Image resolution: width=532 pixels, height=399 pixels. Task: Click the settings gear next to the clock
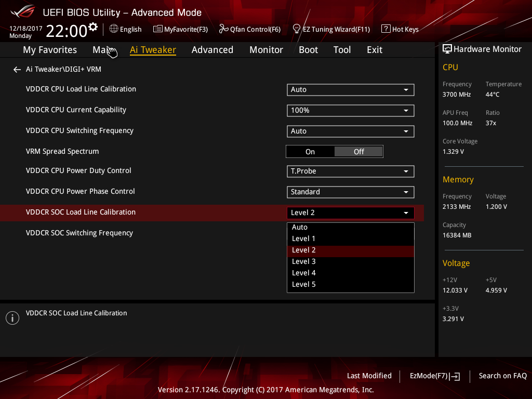coord(92,27)
